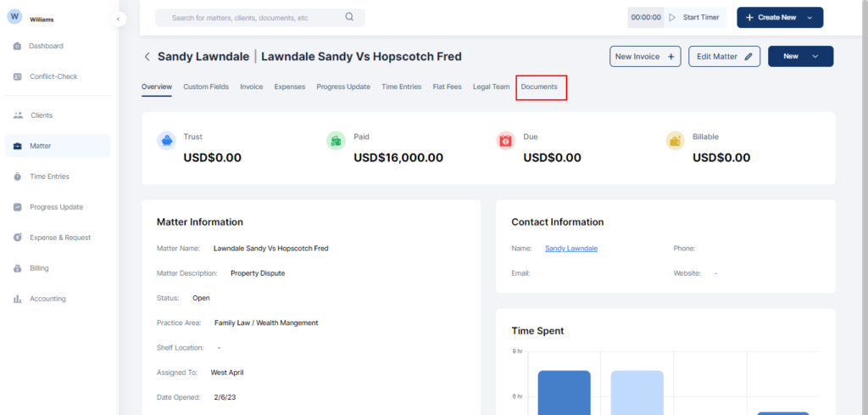Click the search magnifier icon

click(350, 17)
